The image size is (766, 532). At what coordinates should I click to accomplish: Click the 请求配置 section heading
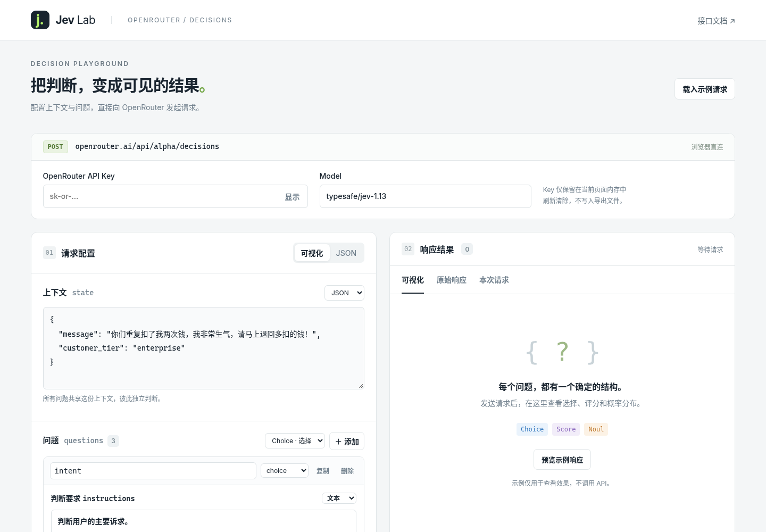click(78, 253)
